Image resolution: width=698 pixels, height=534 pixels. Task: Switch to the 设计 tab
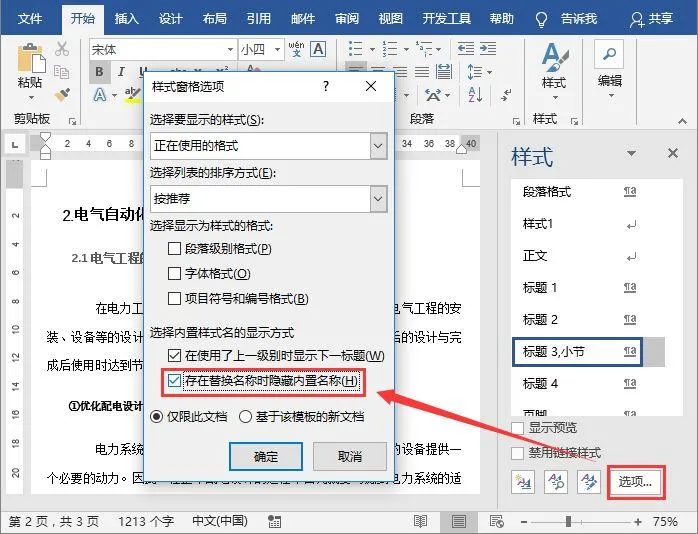(170, 18)
